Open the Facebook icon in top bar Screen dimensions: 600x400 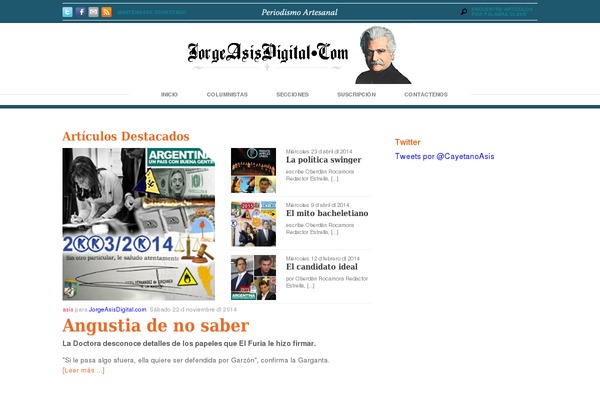coord(80,12)
